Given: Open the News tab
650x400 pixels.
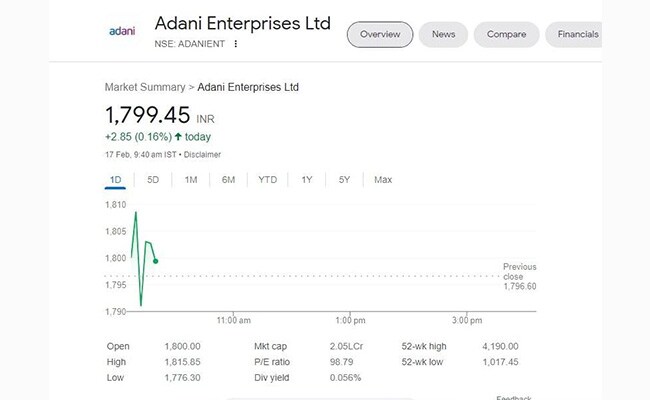Looking at the screenshot, I should click(443, 35).
